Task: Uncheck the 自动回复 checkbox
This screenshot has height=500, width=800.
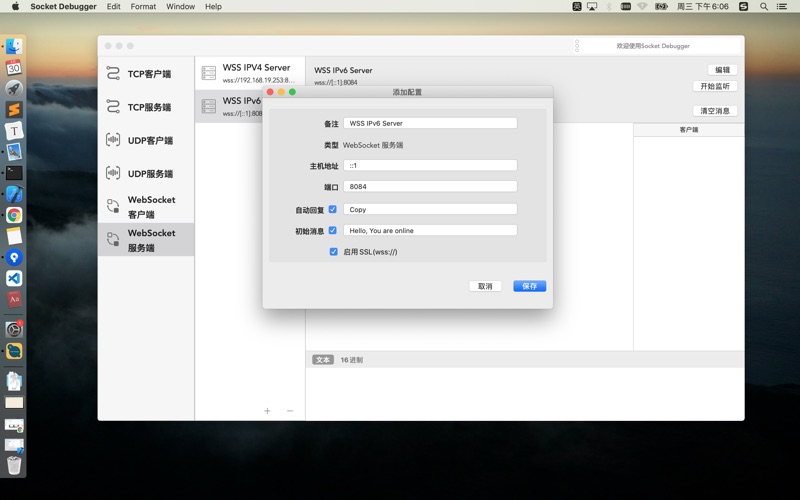Action: click(x=333, y=209)
